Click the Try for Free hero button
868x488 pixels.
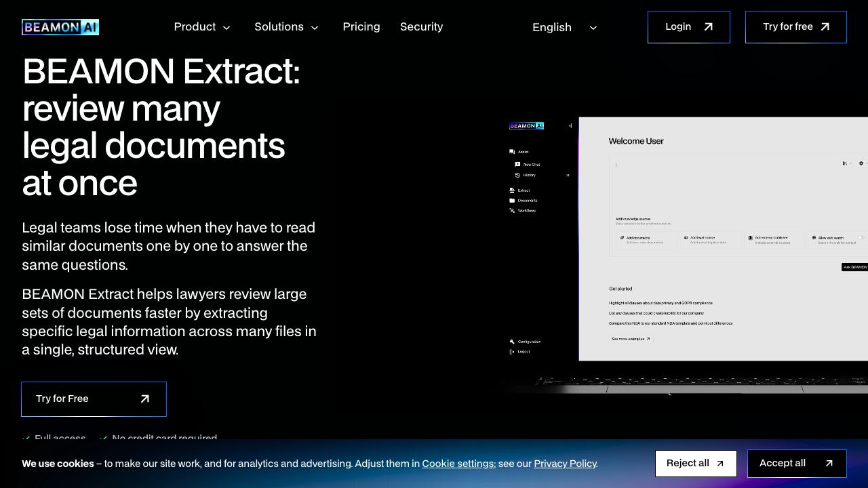(94, 399)
